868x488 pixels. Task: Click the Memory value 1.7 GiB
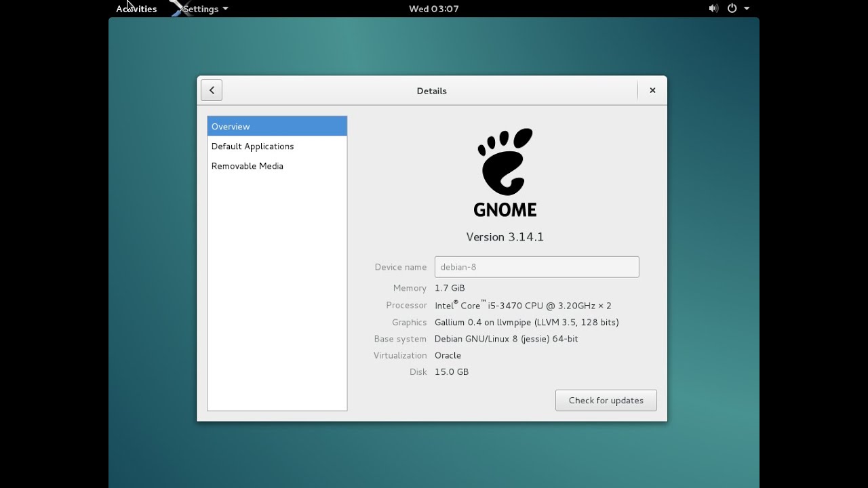[450, 288]
